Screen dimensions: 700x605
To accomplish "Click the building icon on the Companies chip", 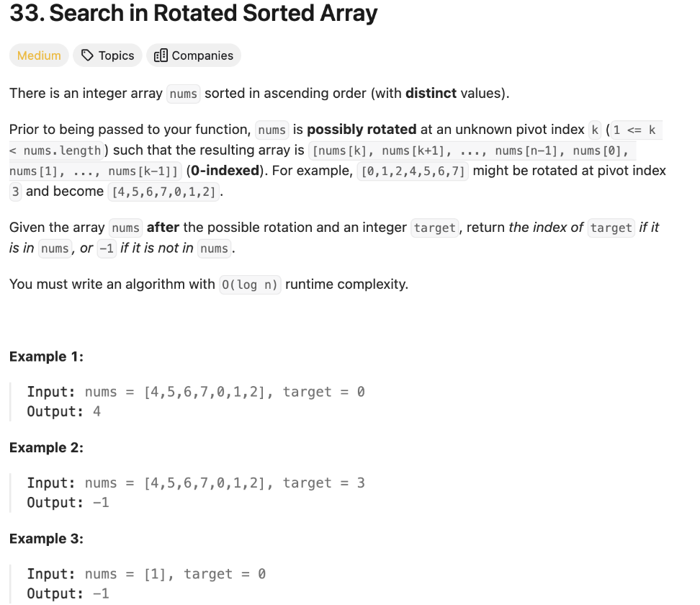I will tap(160, 55).
